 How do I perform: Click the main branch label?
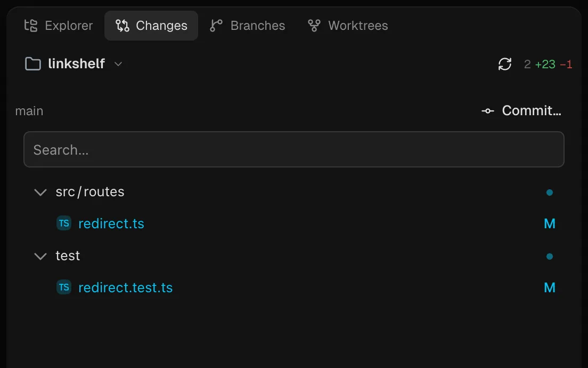(x=29, y=111)
